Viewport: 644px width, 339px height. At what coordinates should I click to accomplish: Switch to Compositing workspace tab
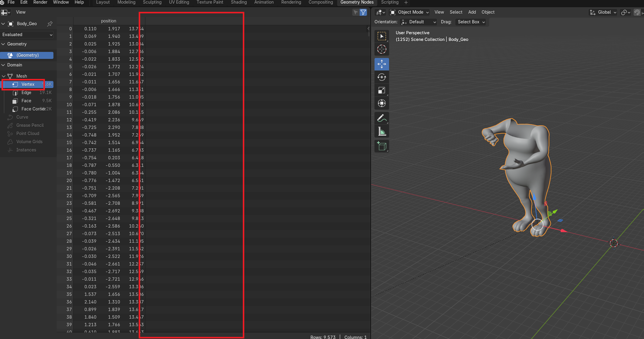321,2
